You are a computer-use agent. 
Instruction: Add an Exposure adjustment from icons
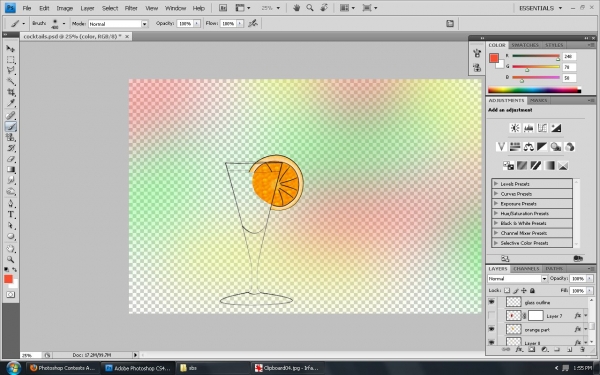point(556,128)
